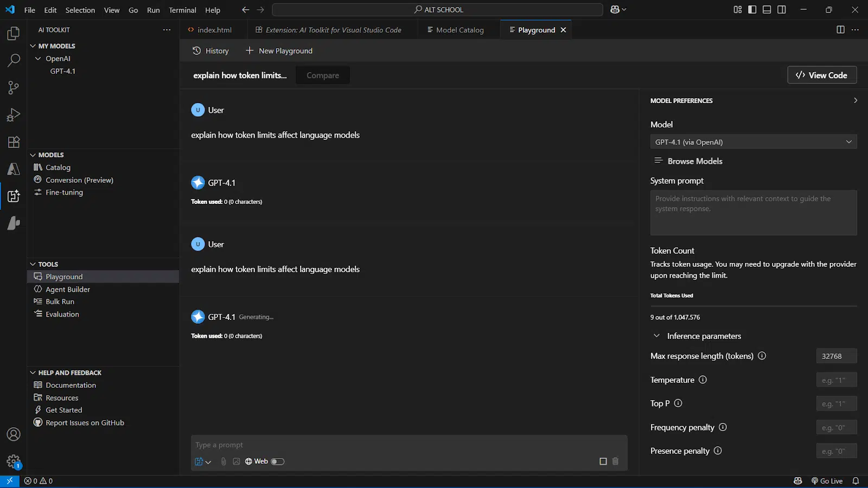Close the Playground tab

(563, 30)
